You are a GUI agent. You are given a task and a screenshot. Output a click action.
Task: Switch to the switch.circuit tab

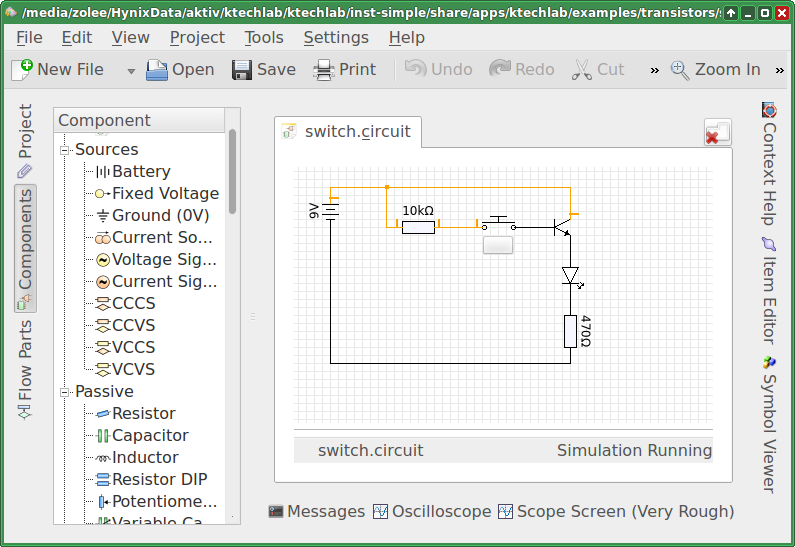(348, 132)
